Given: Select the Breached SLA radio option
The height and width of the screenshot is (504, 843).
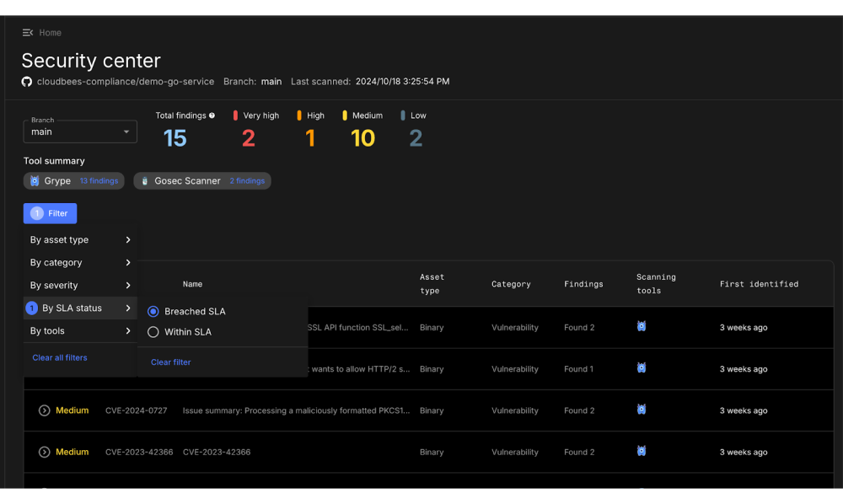Looking at the screenshot, I should 153,312.
